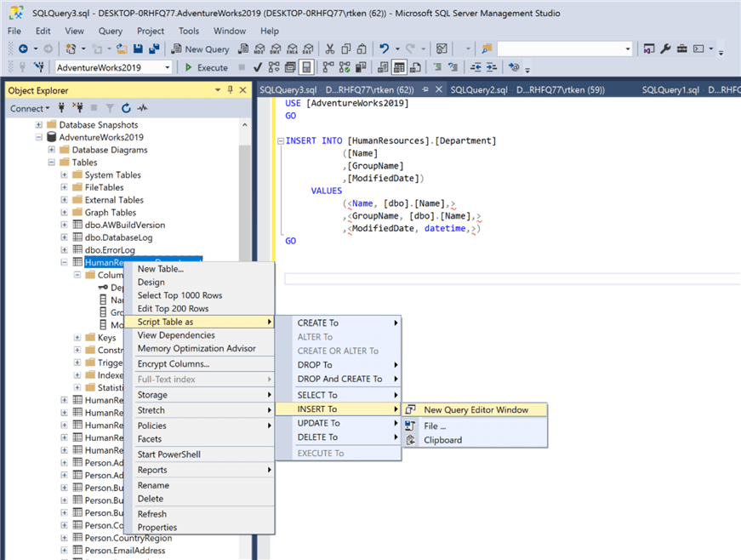Click the Execute query button

[207, 67]
